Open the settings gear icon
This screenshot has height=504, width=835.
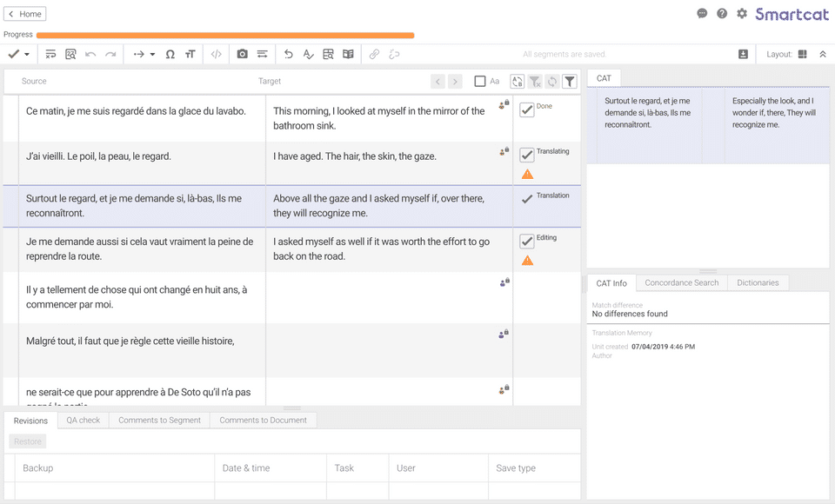[742, 14]
